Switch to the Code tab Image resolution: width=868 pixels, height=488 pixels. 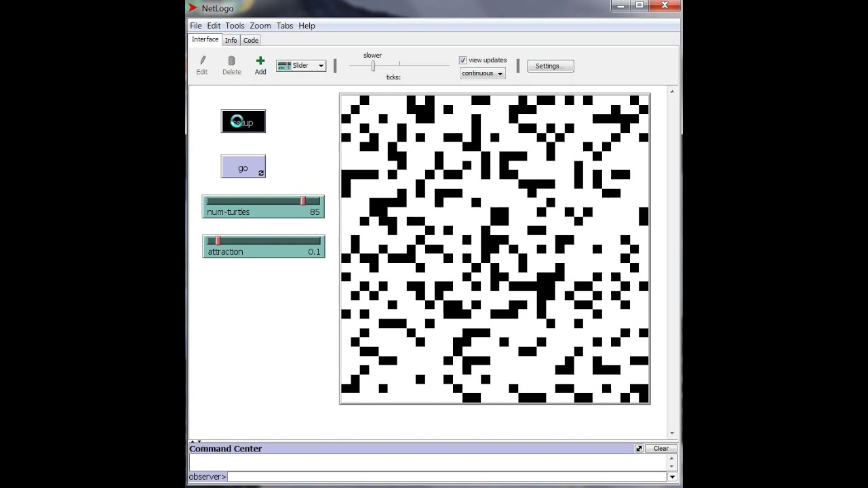[251, 41]
